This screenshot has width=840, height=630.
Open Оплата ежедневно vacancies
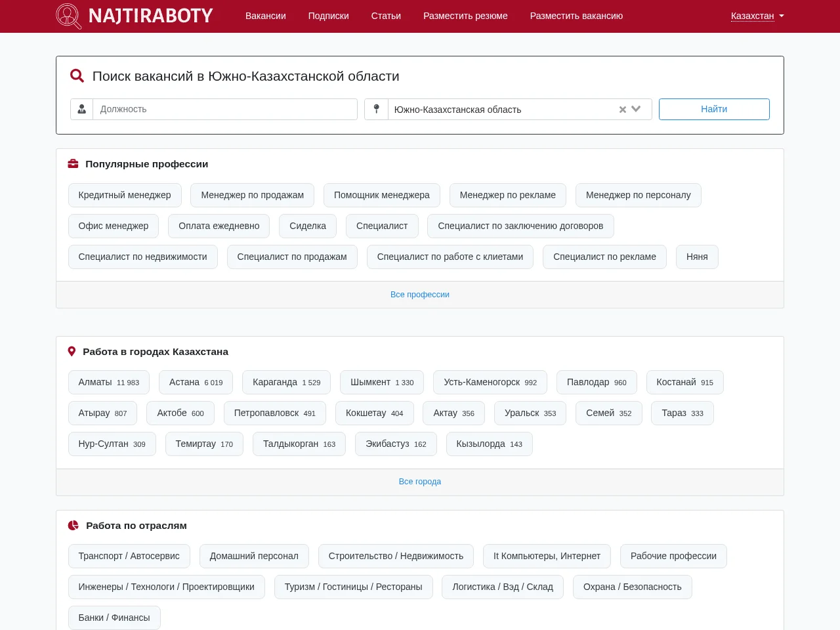point(219,226)
